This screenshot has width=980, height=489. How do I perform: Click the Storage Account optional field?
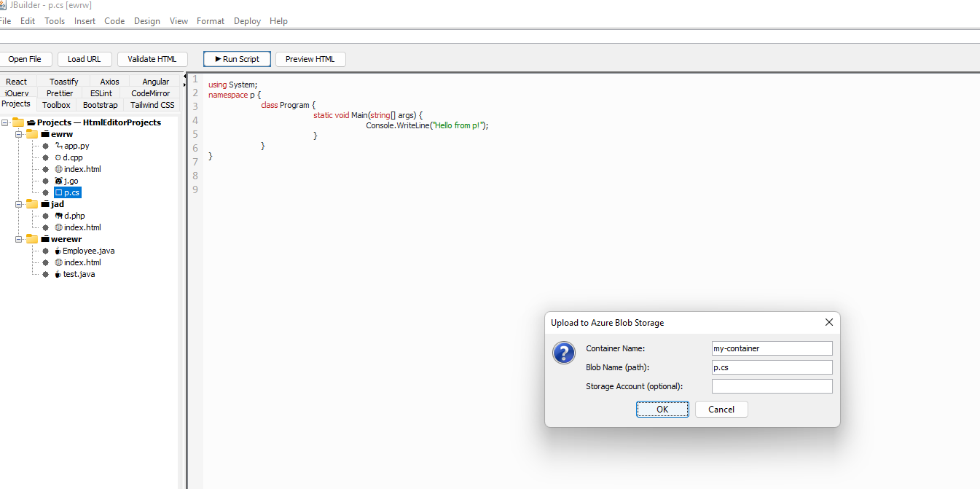[x=772, y=386]
